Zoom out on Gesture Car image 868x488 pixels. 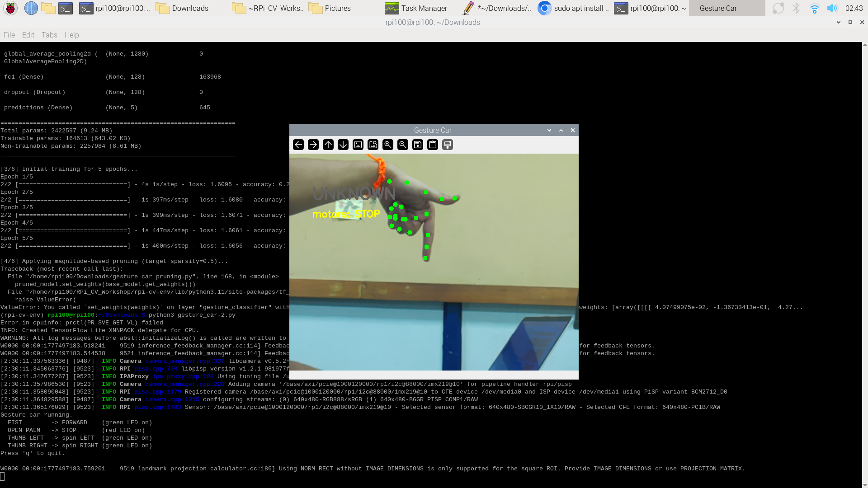point(403,145)
